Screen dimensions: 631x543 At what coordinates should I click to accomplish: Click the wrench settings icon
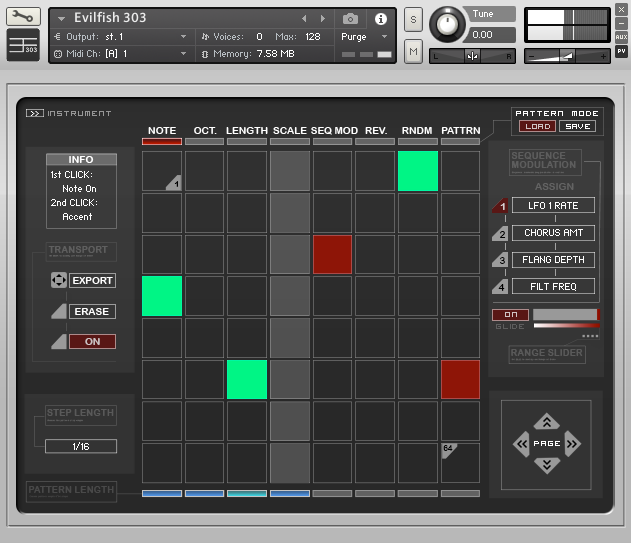pyautogui.click(x=23, y=16)
